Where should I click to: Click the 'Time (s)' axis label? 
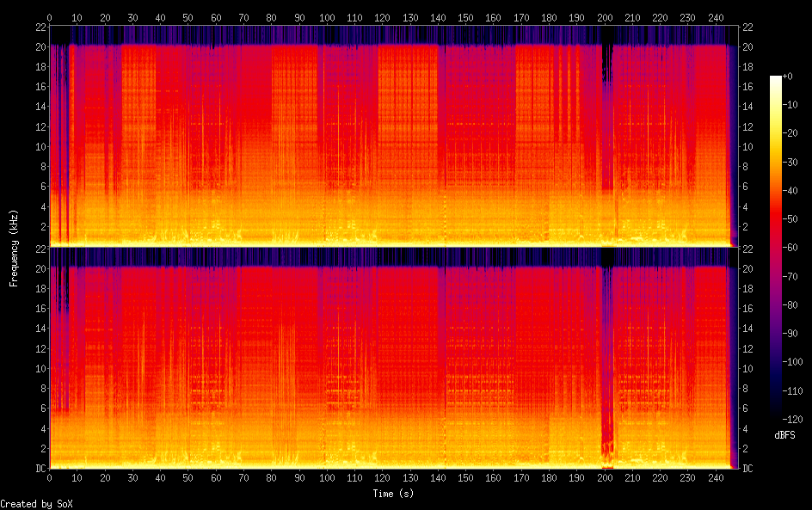click(394, 493)
